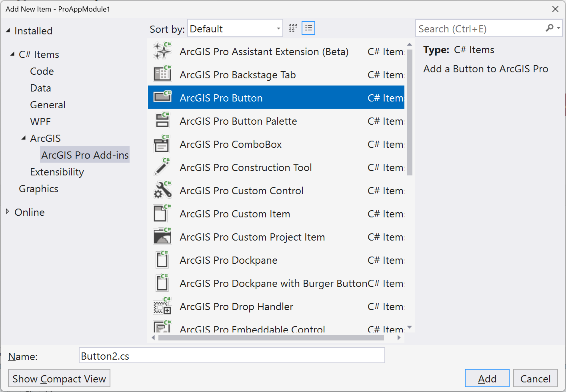Select the ArcGIS Pro Assistant Extension icon
The width and height of the screenshot is (566, 392).
pyautogui.click(x=162, y=51)
